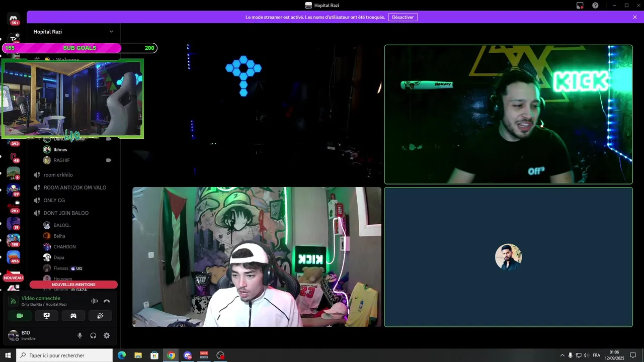Click the Vidéo connectée status text

click(41, 298)
